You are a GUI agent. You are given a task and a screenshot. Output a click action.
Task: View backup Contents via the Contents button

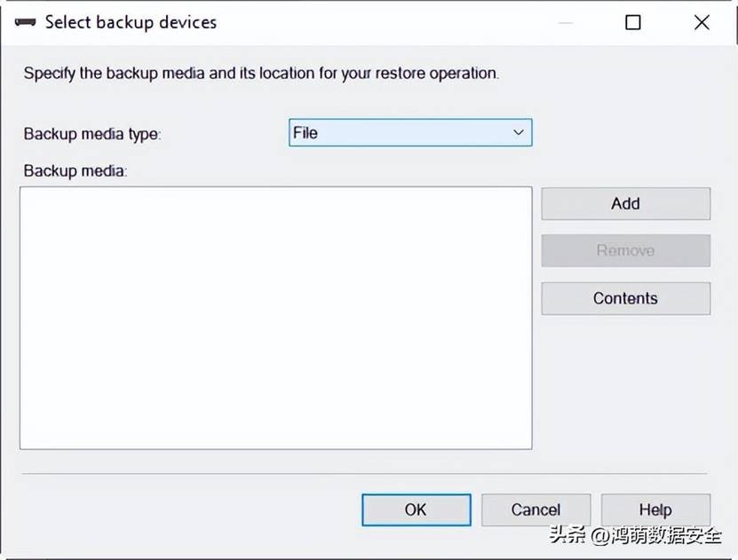tap(625, 298)
